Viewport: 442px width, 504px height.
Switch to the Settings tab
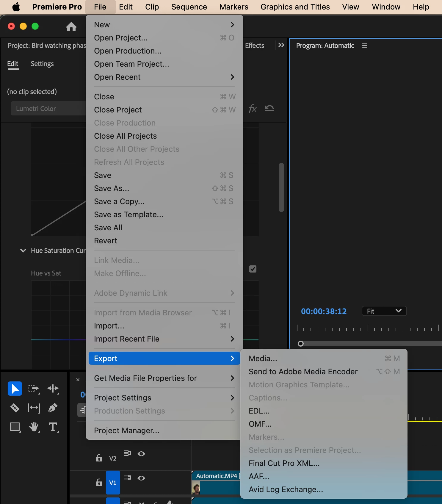tap(42, 64)
